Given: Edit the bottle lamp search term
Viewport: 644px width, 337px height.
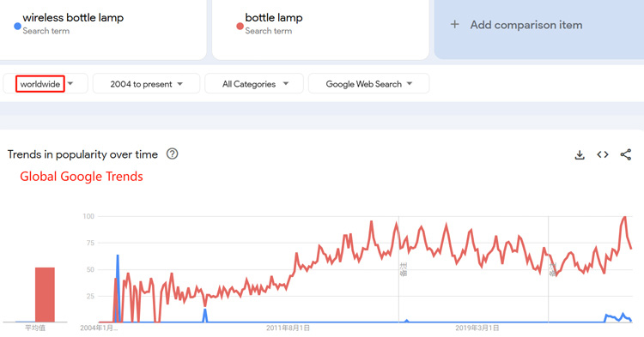Looking at the screenshot, I should click(x=274, y=18).
